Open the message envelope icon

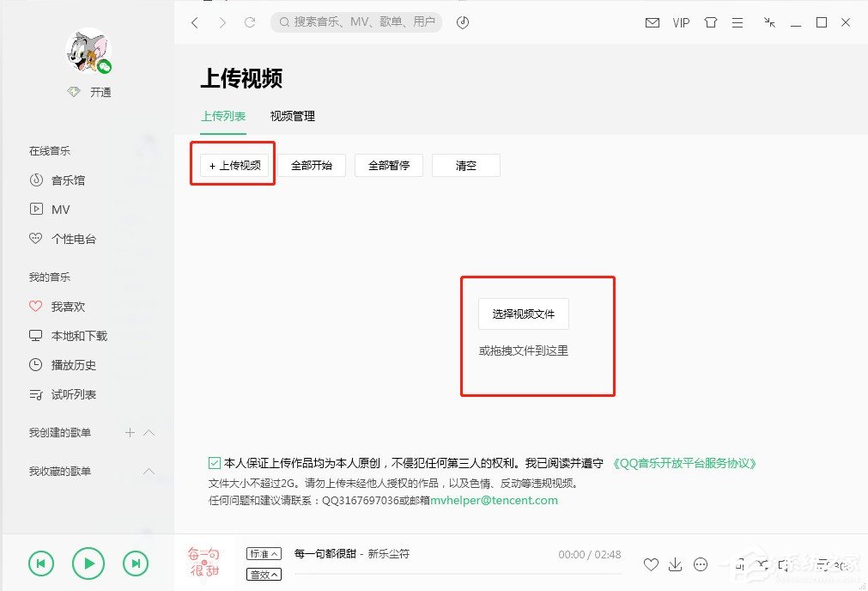coord(653,22)
